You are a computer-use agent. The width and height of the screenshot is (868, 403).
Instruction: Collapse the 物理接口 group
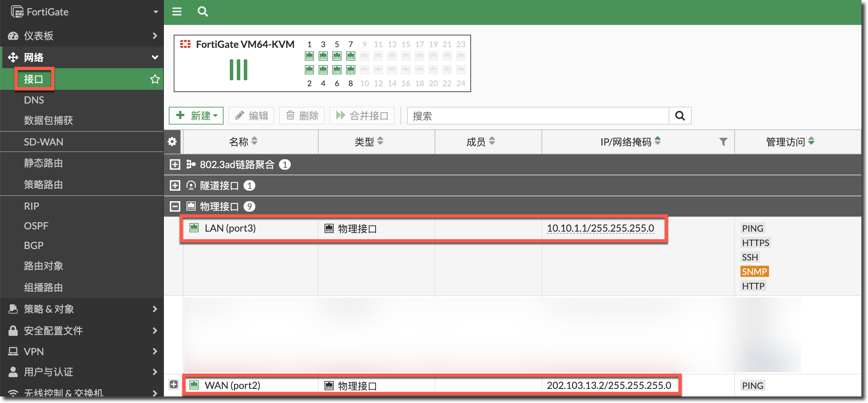(175, 206)
